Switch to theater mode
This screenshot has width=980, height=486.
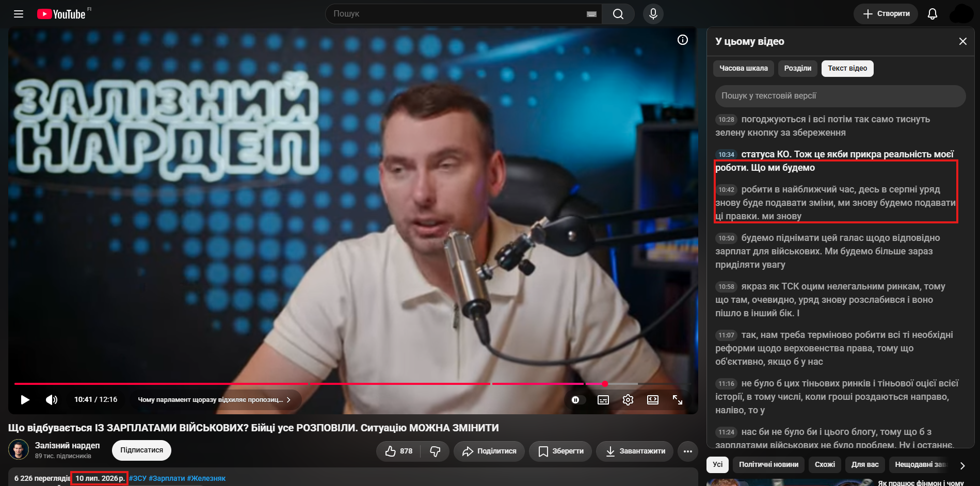653,400
